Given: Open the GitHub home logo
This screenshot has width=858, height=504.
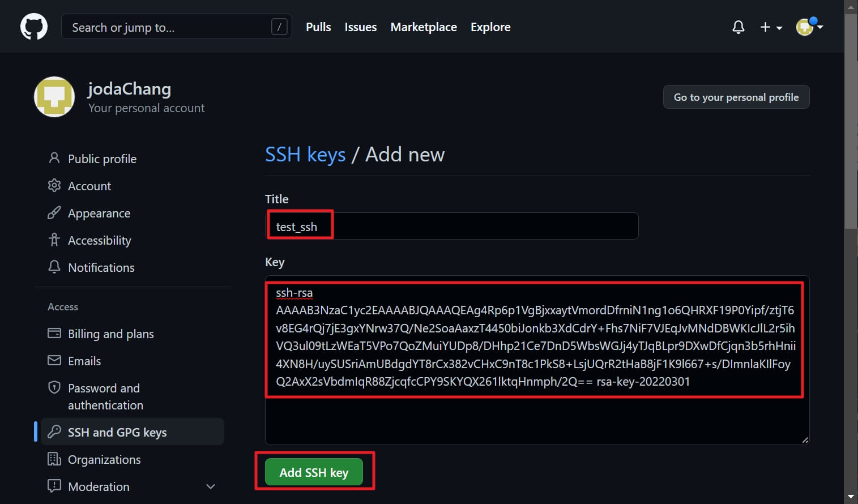Looking at the screenshot, I should click(x=34, y=27).
